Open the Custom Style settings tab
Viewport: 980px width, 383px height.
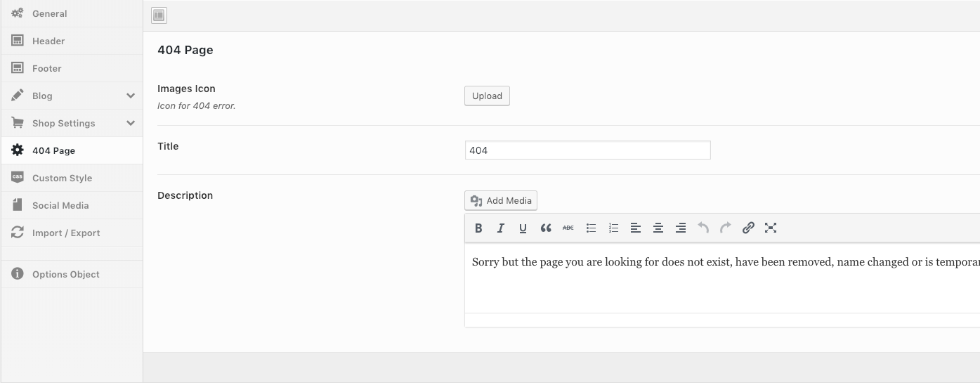62,178
